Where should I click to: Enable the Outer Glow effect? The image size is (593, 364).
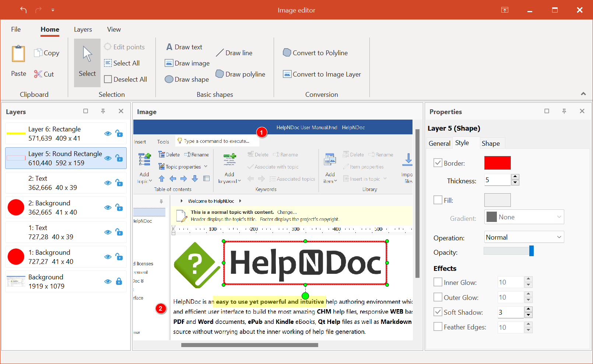[438, 297]
